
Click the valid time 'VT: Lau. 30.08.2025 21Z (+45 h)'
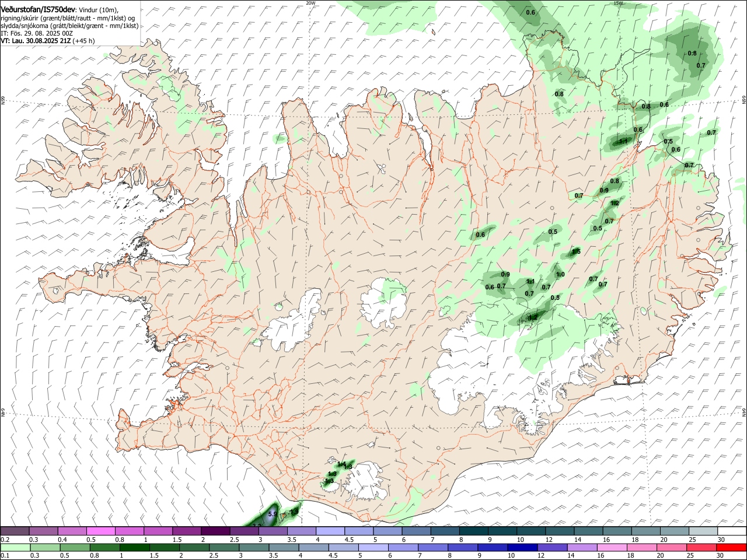[48, 41]
